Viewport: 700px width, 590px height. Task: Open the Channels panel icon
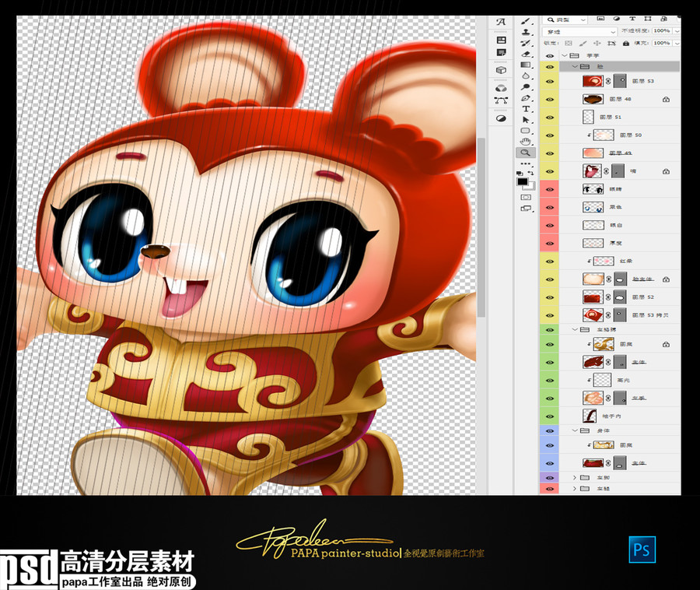tap(501, 88)
